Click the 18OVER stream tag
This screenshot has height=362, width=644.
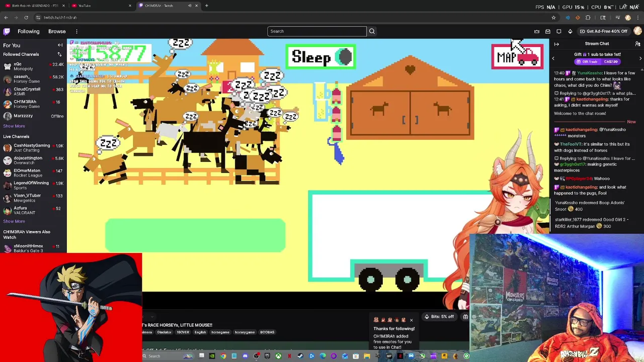[183, 332]
